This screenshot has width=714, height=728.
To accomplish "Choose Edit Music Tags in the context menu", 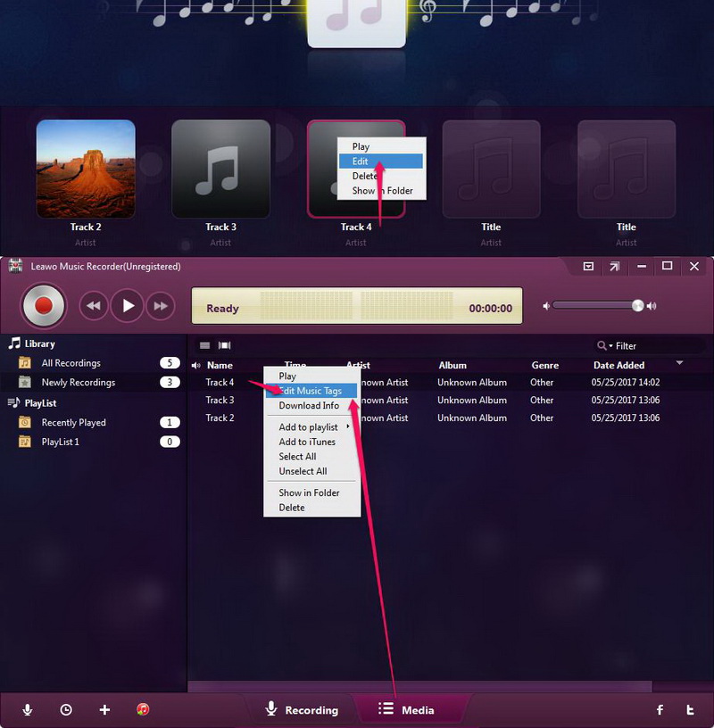I will (x=311, y=391).
